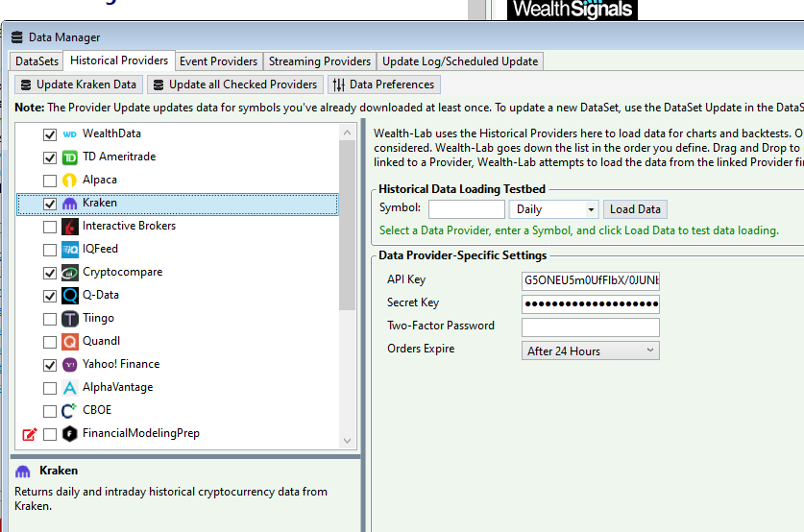This screenshot has width=804, height=532.
Task: Uncheck the Cryptocompare checkbox
Action: coord(50,273)
